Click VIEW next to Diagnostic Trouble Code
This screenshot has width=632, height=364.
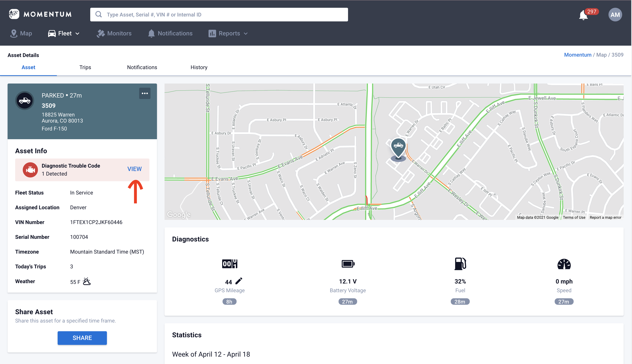click(x=134, y=169)
